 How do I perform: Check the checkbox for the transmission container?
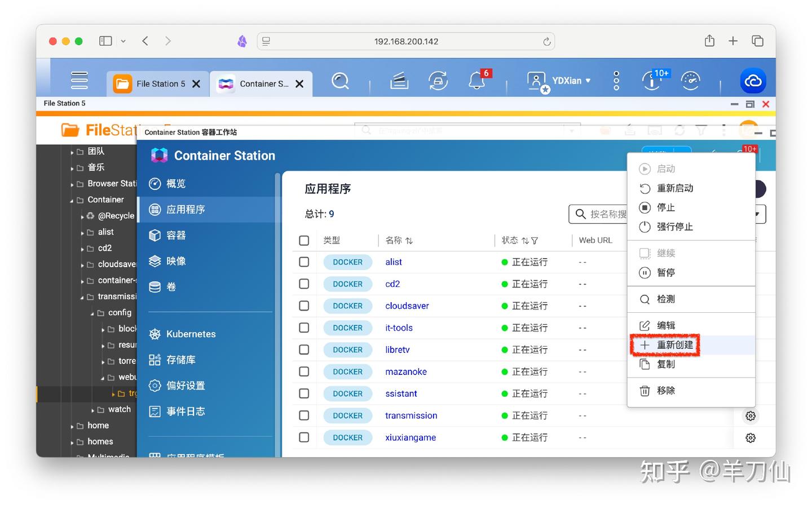pos(304,415)
